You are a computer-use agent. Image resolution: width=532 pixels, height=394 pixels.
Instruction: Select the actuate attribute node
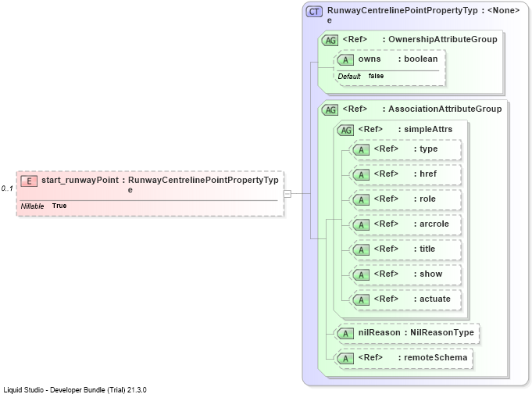(406, 299)
